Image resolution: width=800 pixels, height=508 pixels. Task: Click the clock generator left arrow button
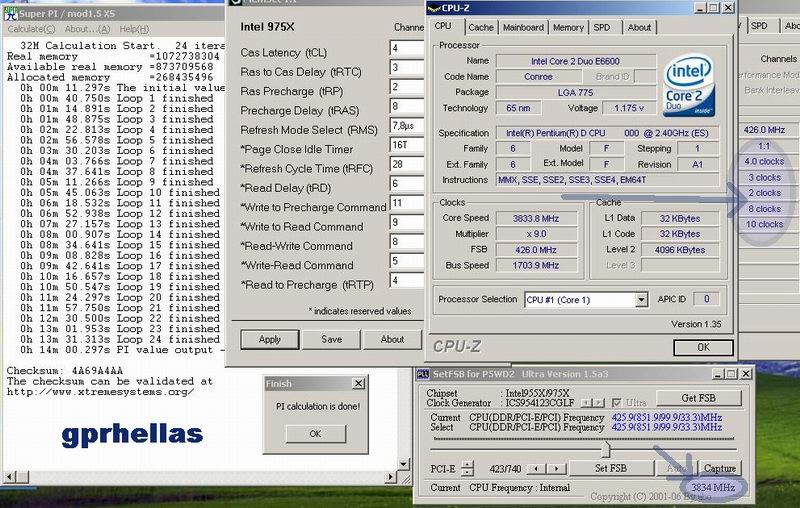586,402
